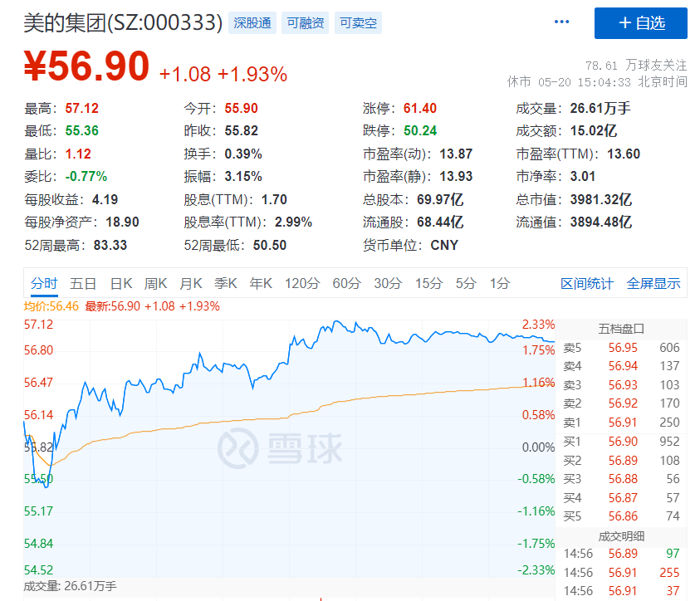Switch to the 5分 chart tab
Image resolution: width=700 pixels, height=601 pixels.
point(466,283)
